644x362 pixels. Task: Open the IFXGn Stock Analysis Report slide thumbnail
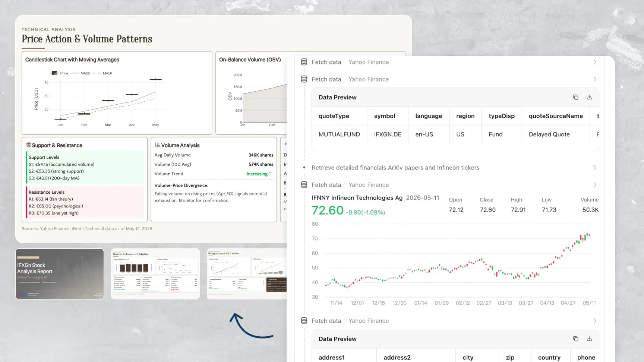(x=60, y=274)
